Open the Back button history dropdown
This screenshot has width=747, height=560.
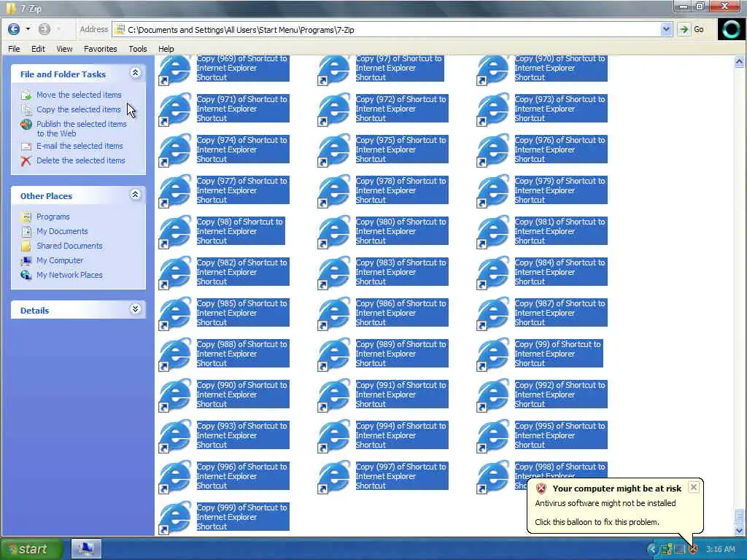[28, 29]
